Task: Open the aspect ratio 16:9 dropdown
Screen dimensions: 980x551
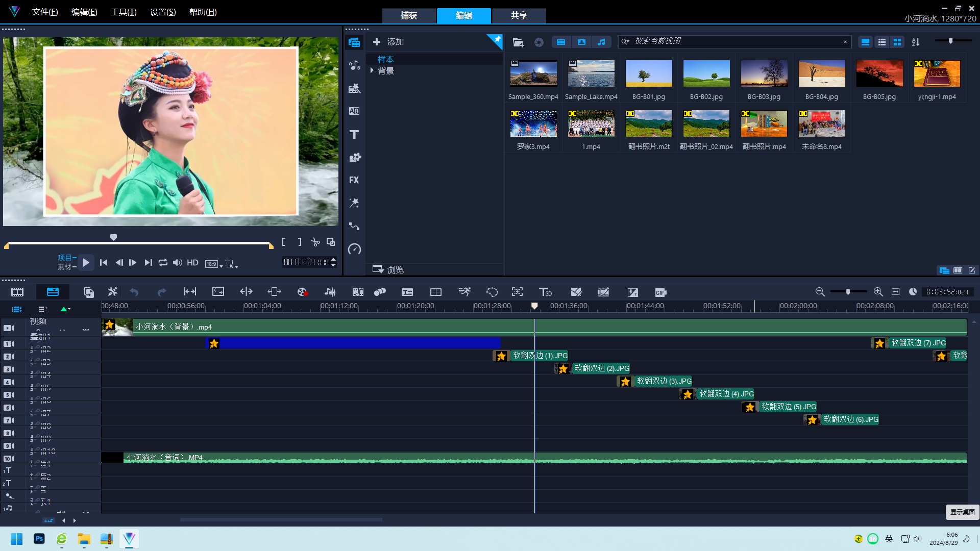Action: [x=214, y=264]
